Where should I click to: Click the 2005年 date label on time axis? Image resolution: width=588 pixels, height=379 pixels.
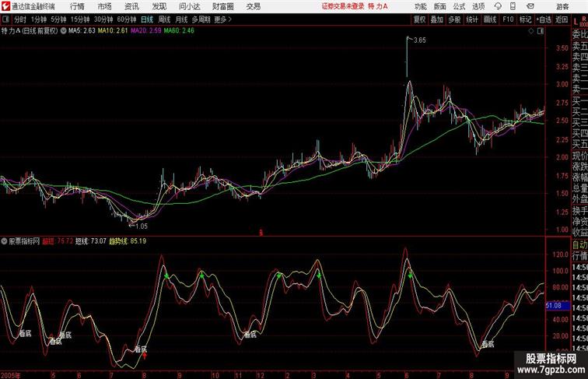tap(11, 375)
